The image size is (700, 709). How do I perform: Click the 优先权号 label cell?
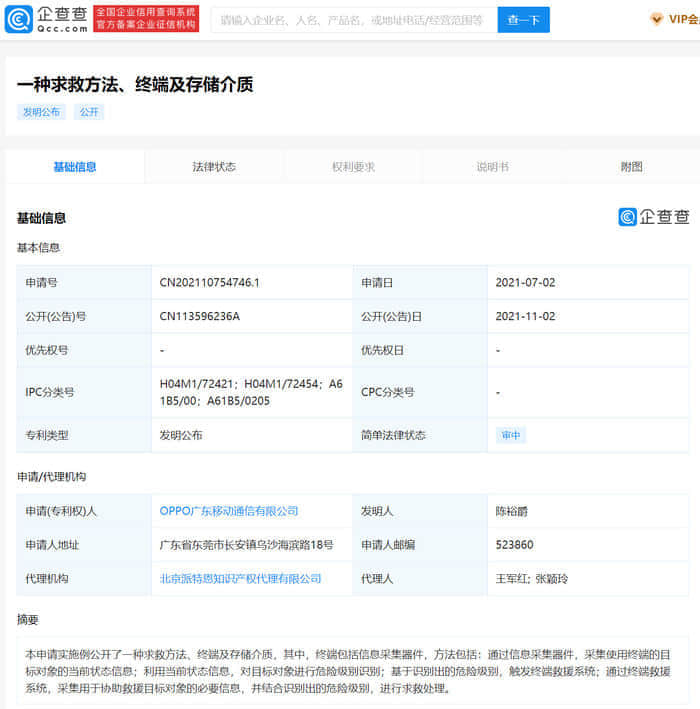(x=84, y=350)
